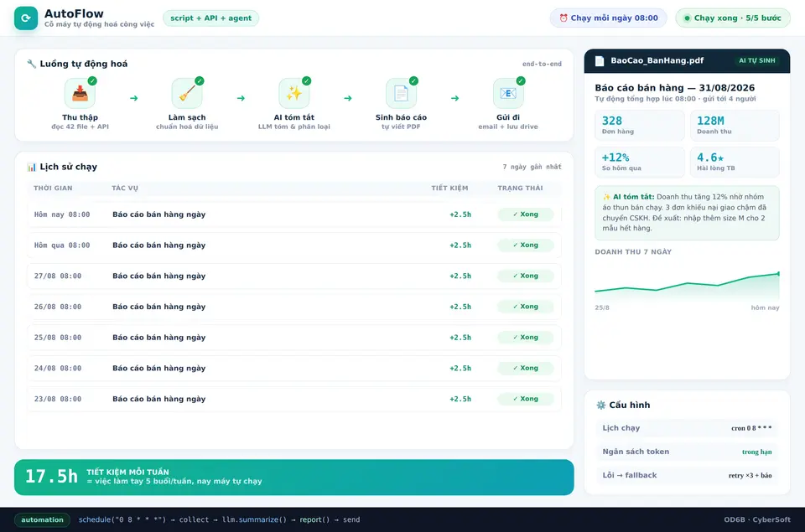This screenshot has width=805, height=532.
Task: Click the Lịch chạy cron 0 8 * * * setting
Action: pos(687,428)
